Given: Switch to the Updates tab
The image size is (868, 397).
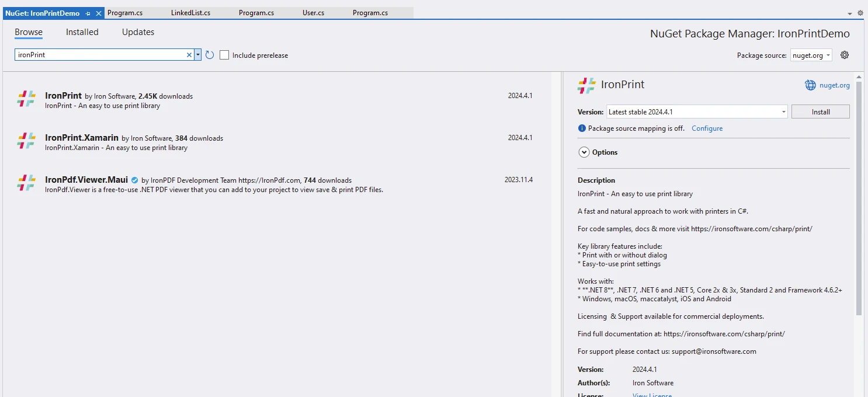Looking at the screenshot, I should click(x=138, y=32).
